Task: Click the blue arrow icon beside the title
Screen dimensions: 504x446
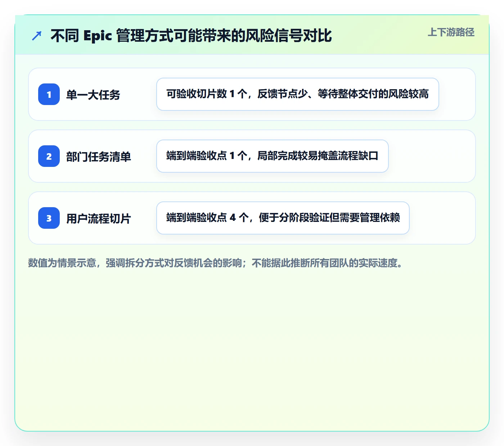Action: point(37,36)
